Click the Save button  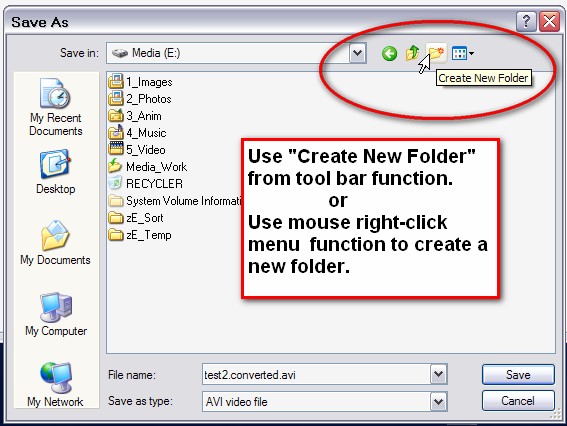(x=518, y=374)
